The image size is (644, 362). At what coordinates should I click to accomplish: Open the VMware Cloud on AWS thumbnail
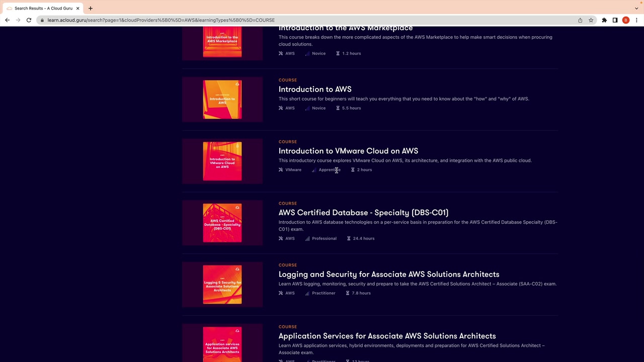pyautogui.click(x=222, y=161)
